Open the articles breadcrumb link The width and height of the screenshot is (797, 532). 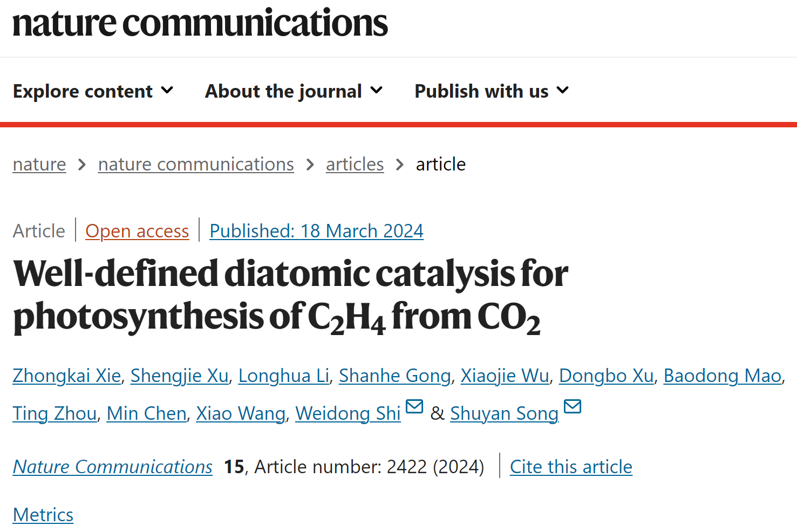coord(355,164)
